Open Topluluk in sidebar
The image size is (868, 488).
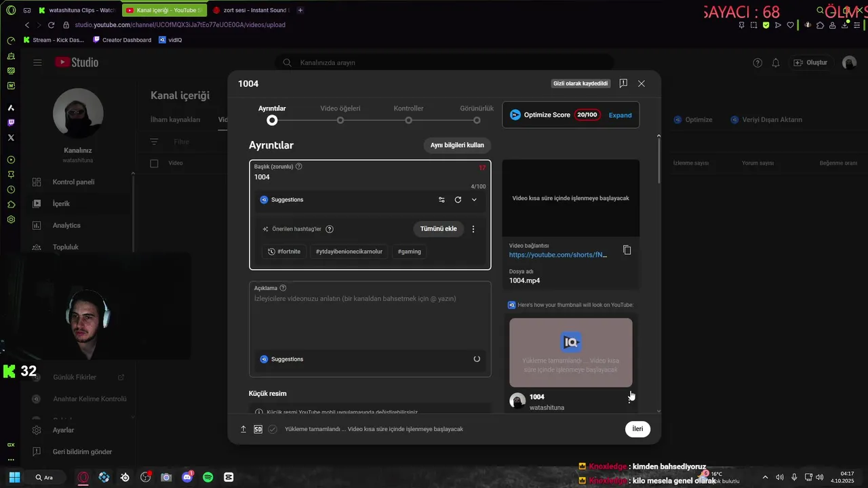click(x=66, y=247)
